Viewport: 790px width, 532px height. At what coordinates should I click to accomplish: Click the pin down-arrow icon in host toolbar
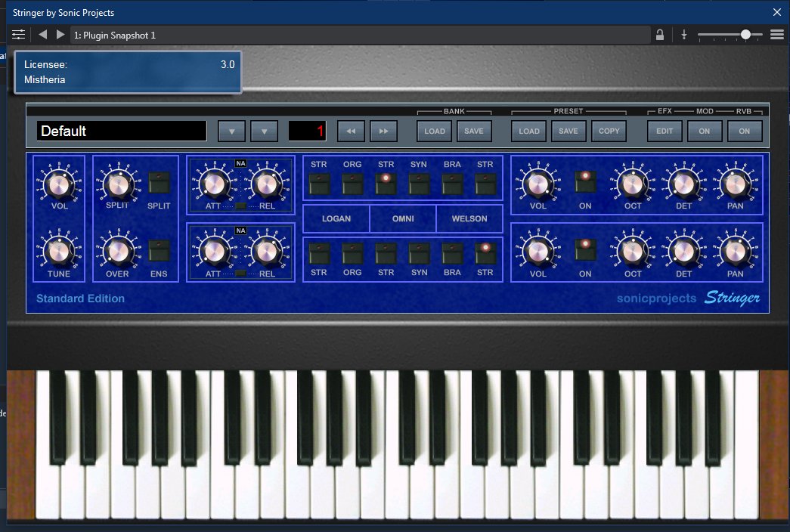(683, 35)
